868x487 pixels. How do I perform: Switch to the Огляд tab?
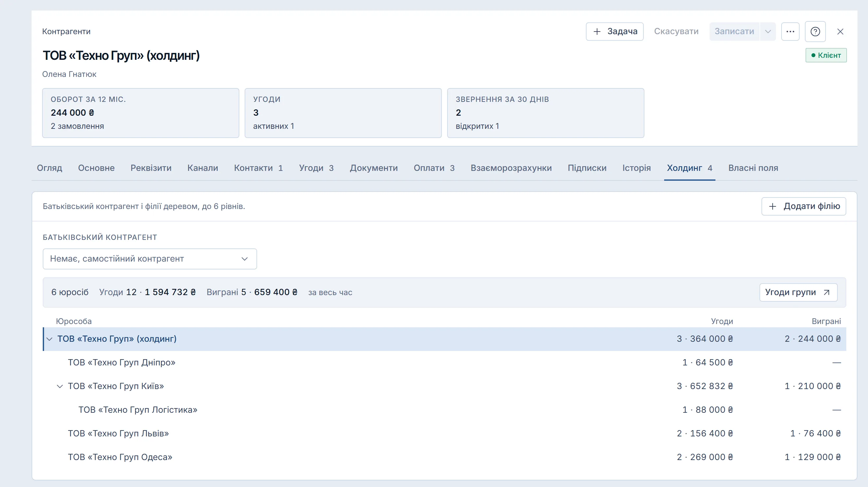coord(50,168)
